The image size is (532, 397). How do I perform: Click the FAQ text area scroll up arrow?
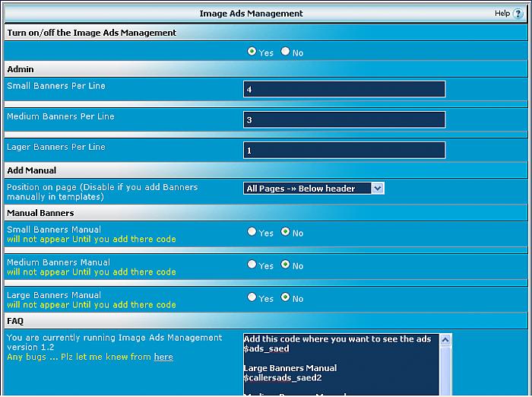[445, 340]
